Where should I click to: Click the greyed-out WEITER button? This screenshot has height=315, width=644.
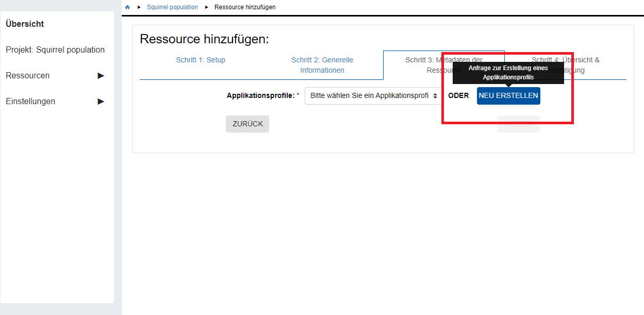click(519, 124)
